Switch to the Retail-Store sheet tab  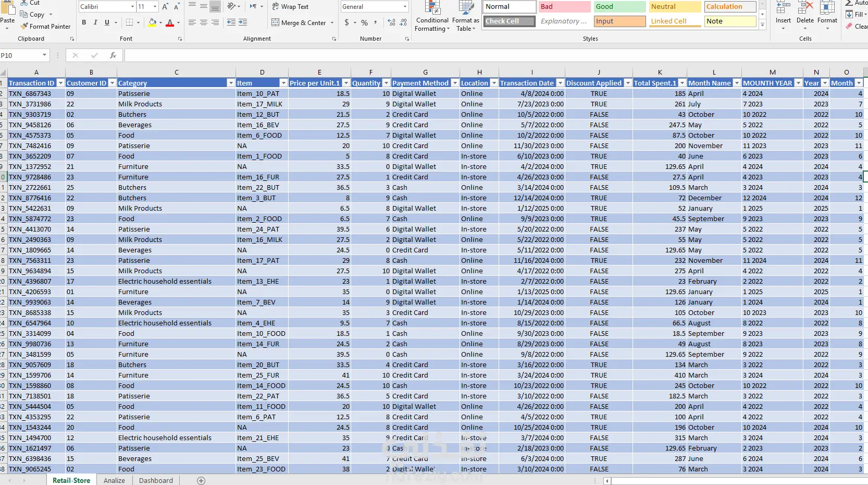coord(71,480)
